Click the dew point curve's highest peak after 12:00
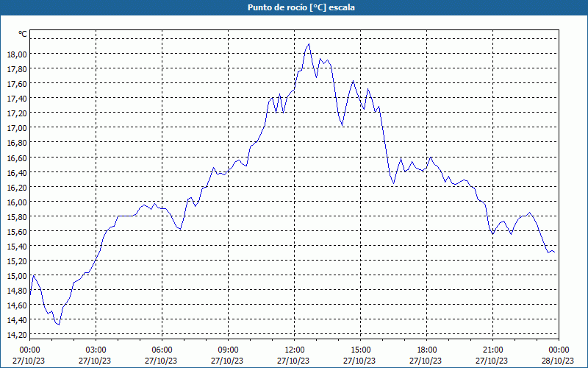The width and height of the screenshot is (588, 368). pos(309,44)
